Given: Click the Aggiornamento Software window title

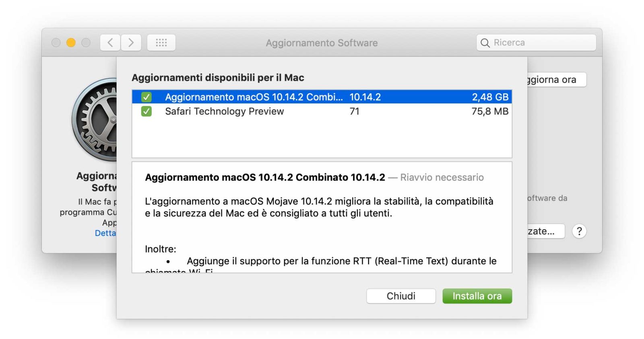Looking at the screenshot, I should coord(322,42).
